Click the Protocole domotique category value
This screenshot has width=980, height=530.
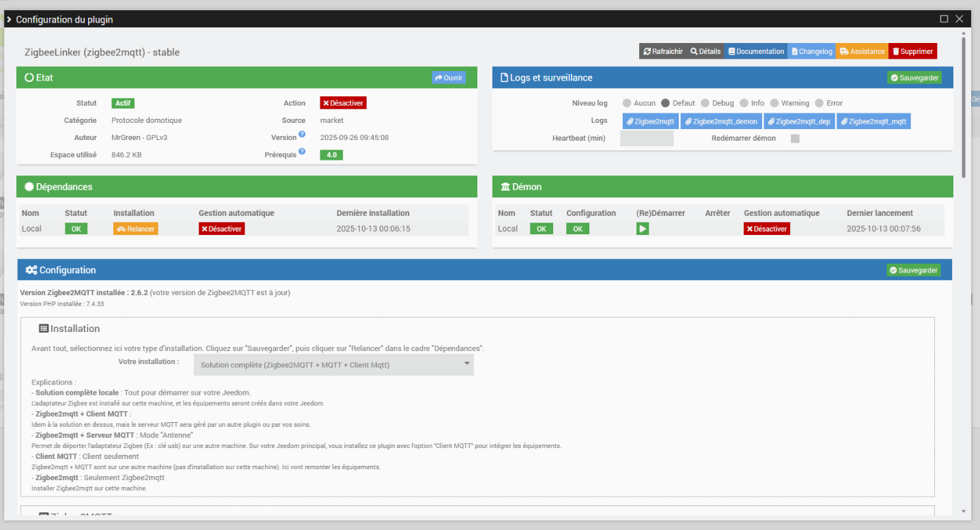tap(147, 120)
